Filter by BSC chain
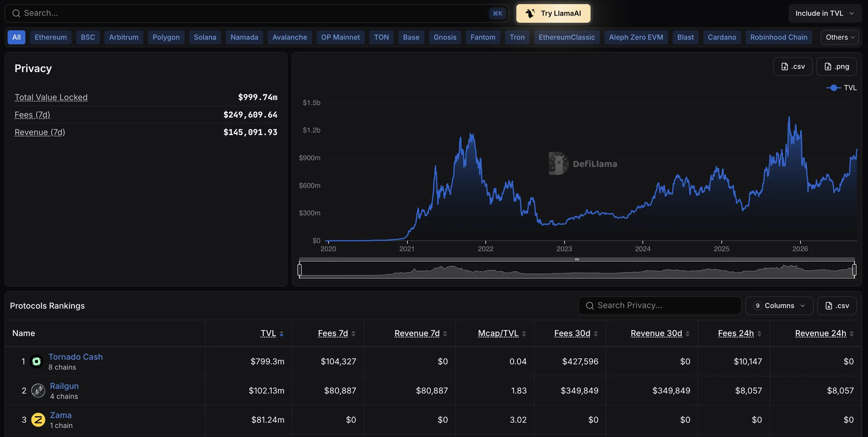868x437 pixels. (88, 37)
